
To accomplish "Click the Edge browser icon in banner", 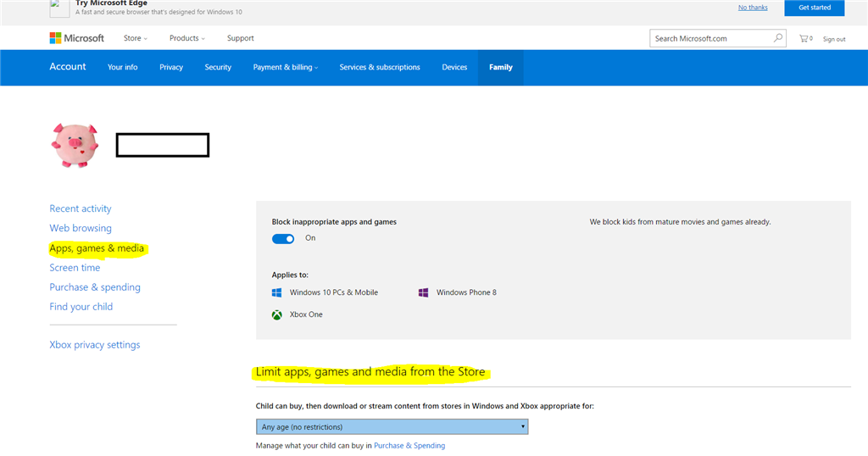I will [x=59, y=8].
